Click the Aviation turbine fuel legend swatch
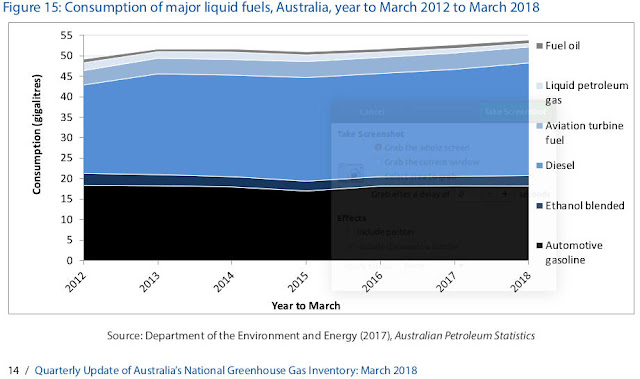640x379 pixels. tap(539, 126)
